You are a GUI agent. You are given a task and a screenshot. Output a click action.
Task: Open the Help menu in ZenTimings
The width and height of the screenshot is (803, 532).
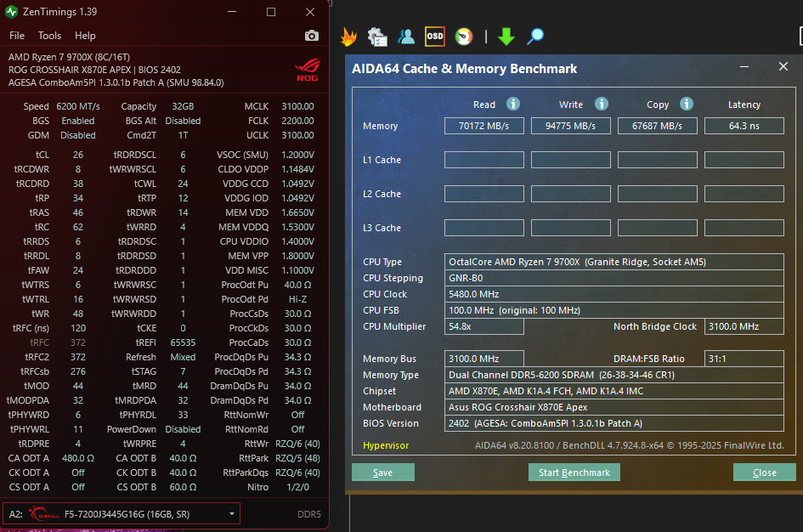[x=85, y=36]
